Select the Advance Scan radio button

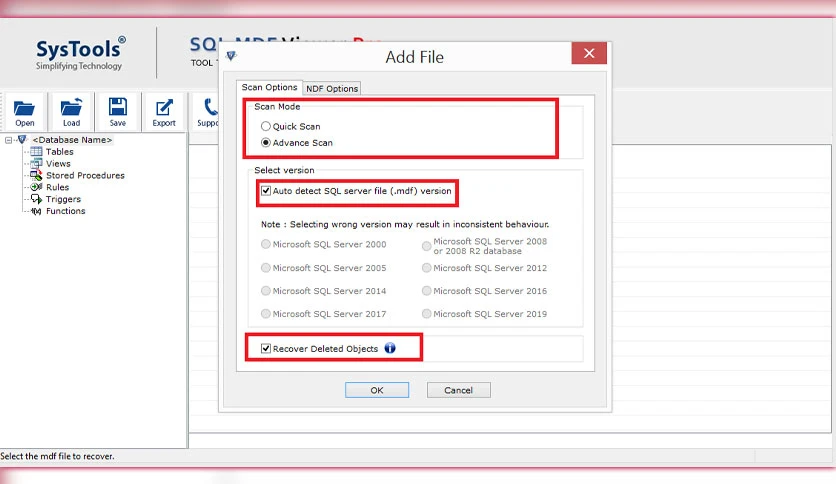[x=266, y=143]
